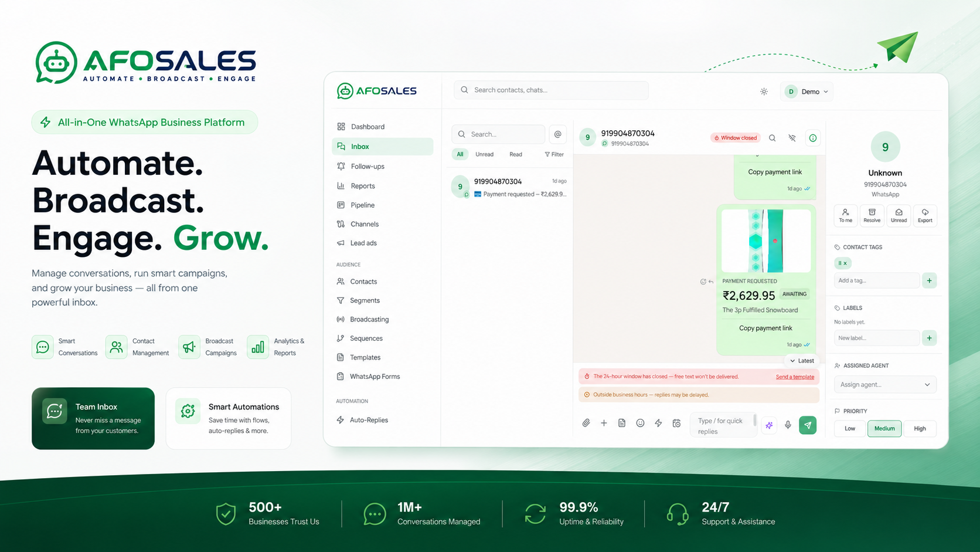Select the Read filter tab
980x552 pixels.
(x=516, y=154)
